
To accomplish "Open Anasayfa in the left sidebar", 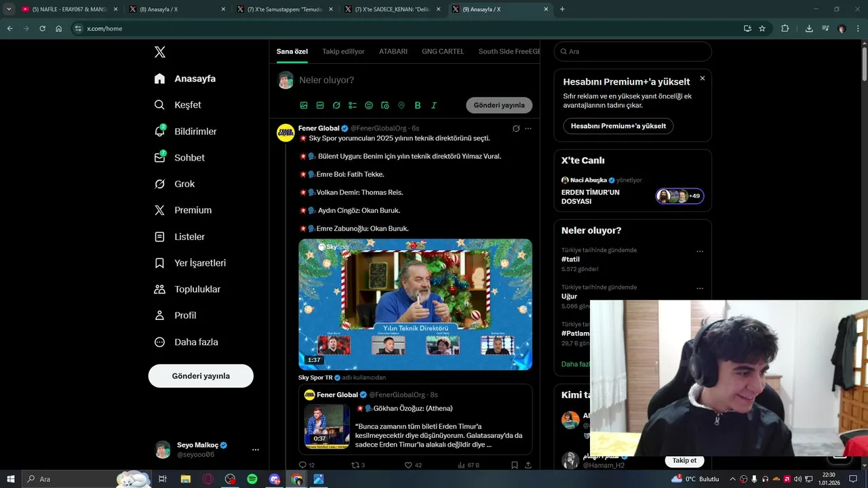I will pos(185,79).
